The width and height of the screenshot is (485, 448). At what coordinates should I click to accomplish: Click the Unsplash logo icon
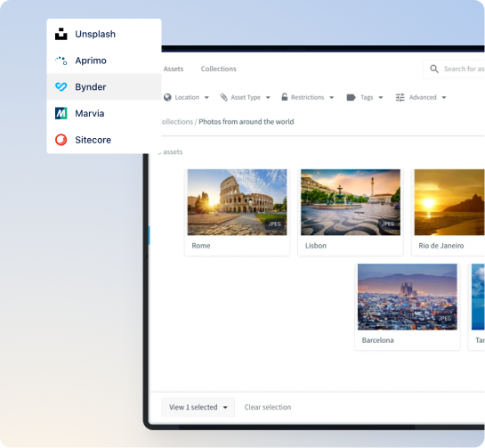61,34
